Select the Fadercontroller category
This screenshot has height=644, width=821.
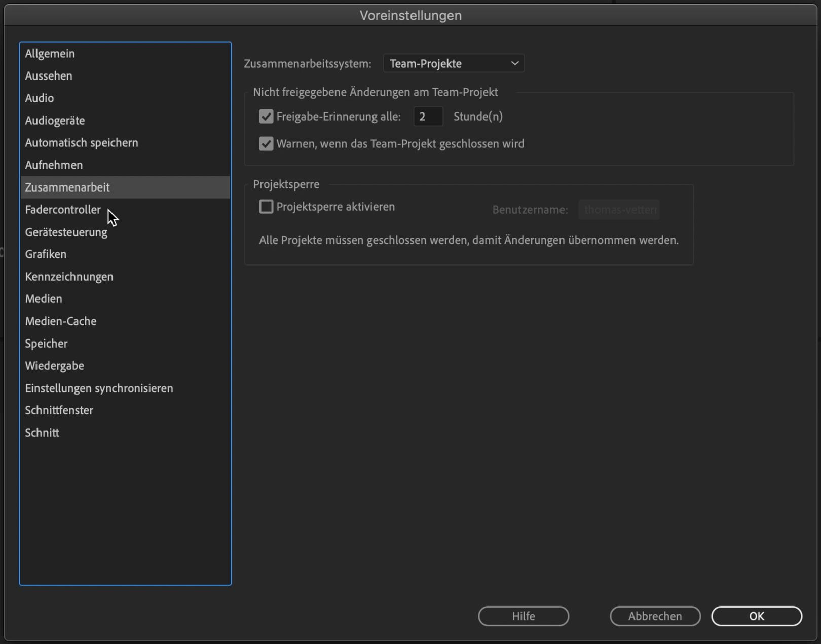[63, 210]
